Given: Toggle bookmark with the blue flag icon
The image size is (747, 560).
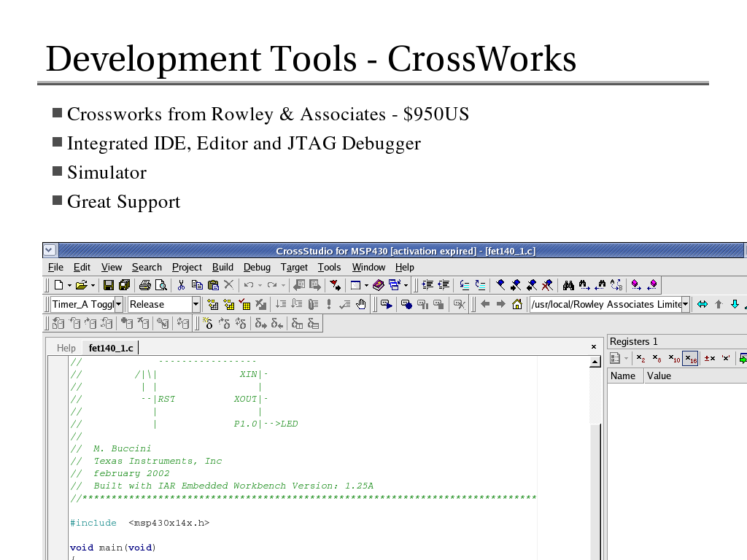Looking at the screenshot, I should coord(500,285).
